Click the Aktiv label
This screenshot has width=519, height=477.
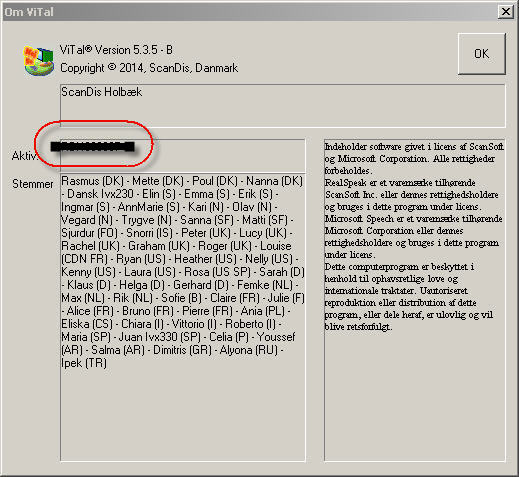pos(24,156)
